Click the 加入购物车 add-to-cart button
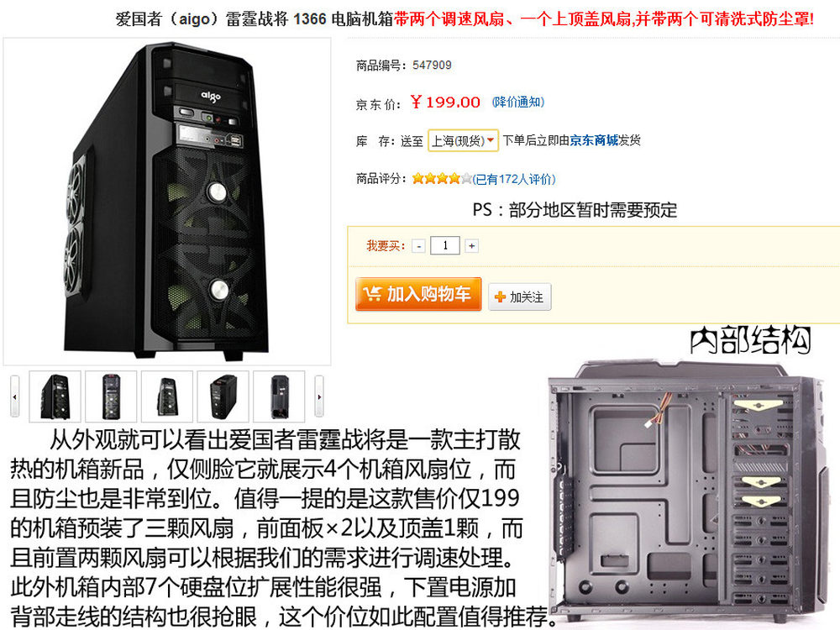840x630 pixels. 418,294
